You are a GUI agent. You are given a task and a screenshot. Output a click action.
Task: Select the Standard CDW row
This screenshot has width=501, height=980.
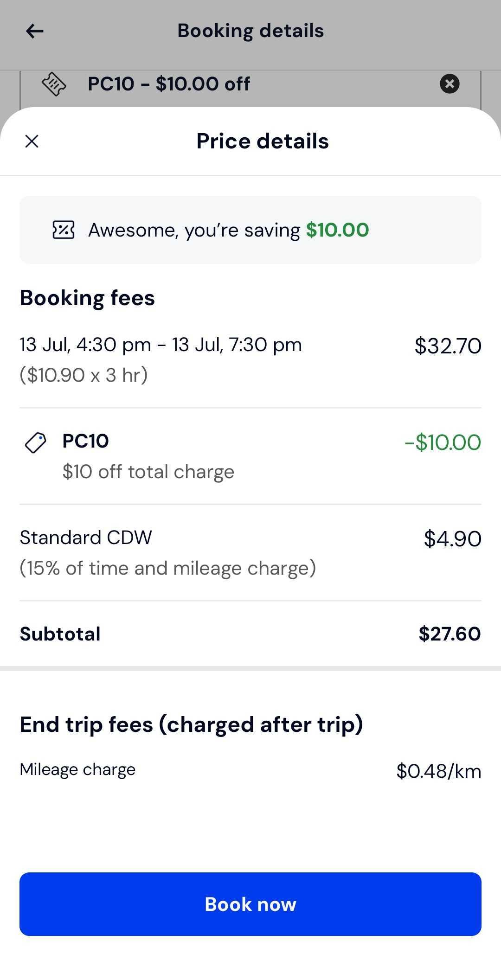(250, 552)
